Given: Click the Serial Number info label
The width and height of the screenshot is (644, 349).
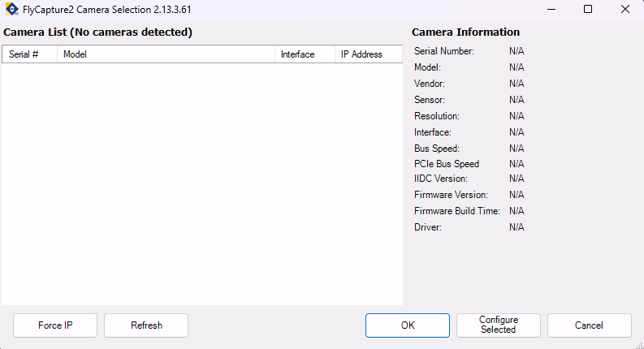Looking at the screenshot, I should coord(444,51).
